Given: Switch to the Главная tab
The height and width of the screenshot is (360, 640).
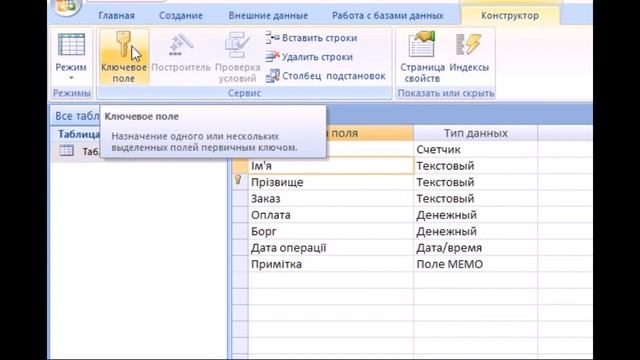Looking at the screenshot, I should click(116, 16).
